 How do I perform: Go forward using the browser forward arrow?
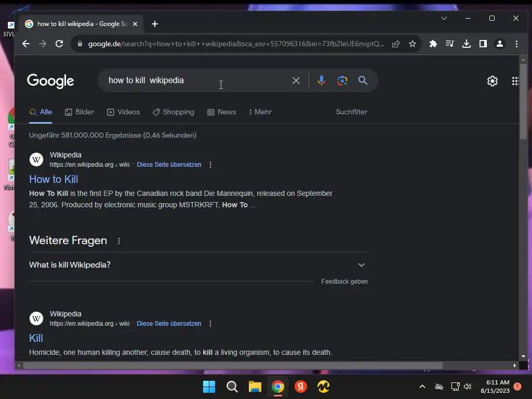click(x=43, y=44)
